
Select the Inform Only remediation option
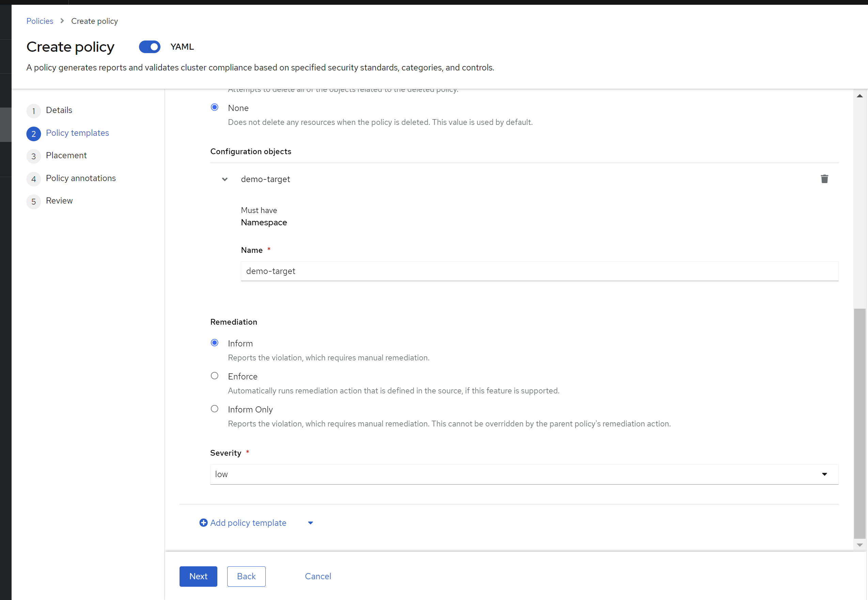point(215,409)
